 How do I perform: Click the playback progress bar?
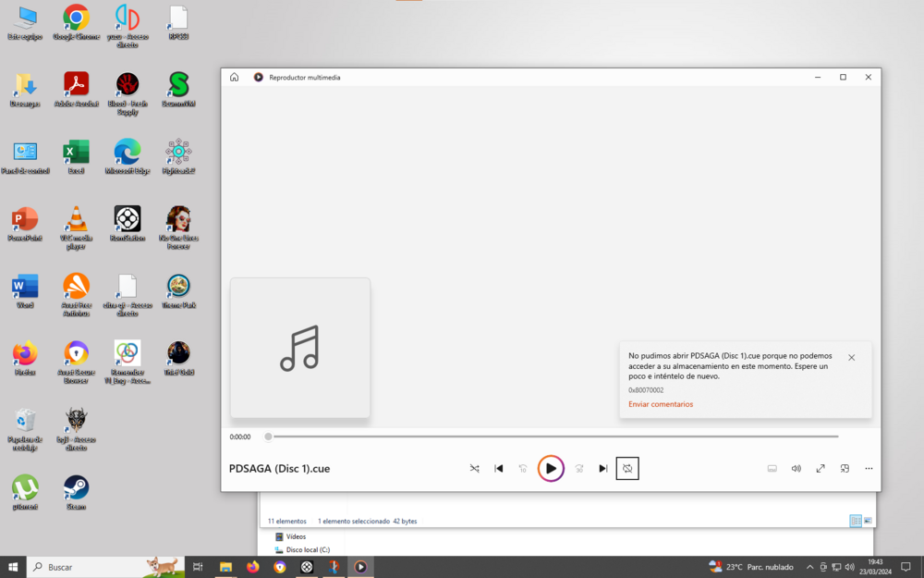553,436
